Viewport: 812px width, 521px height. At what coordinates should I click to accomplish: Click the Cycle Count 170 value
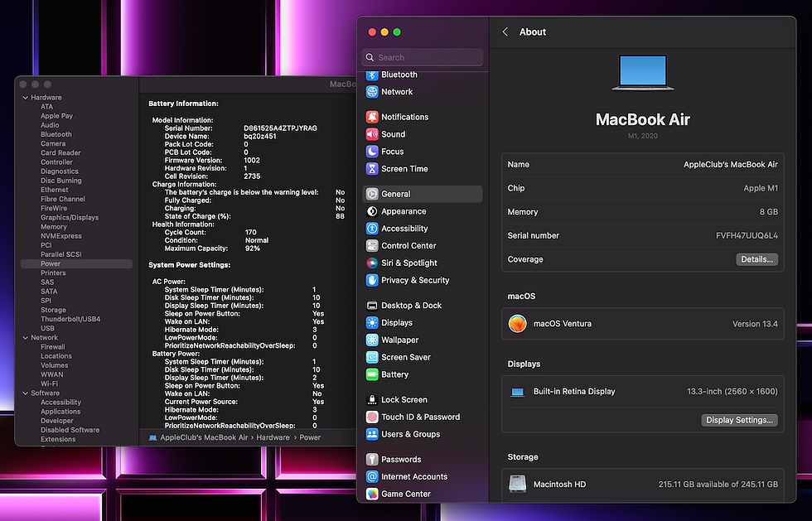[x=250, y=233]
